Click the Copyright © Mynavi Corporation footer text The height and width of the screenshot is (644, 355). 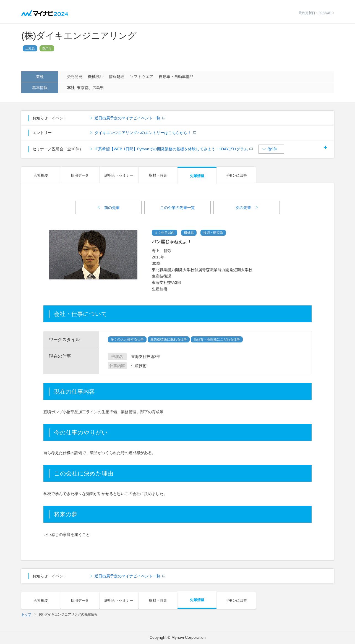[177, 637]
